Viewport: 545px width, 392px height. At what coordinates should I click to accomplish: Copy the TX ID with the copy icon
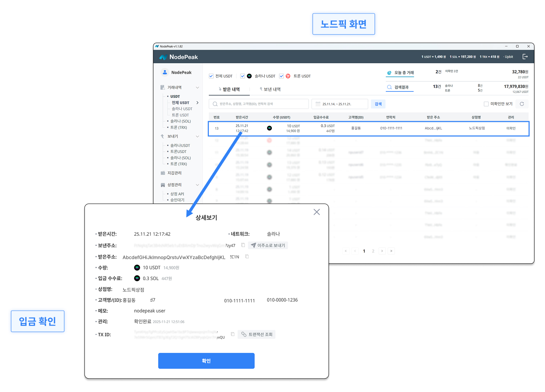point(233,334)
